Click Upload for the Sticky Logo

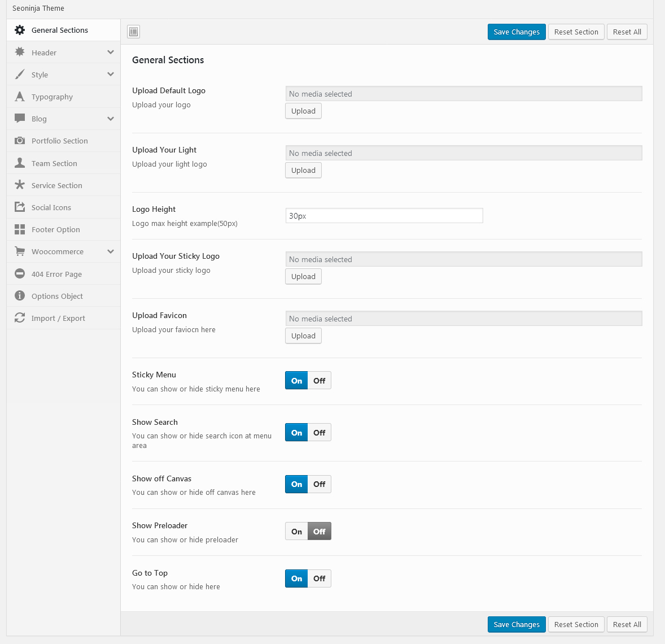tap(303, 276)
